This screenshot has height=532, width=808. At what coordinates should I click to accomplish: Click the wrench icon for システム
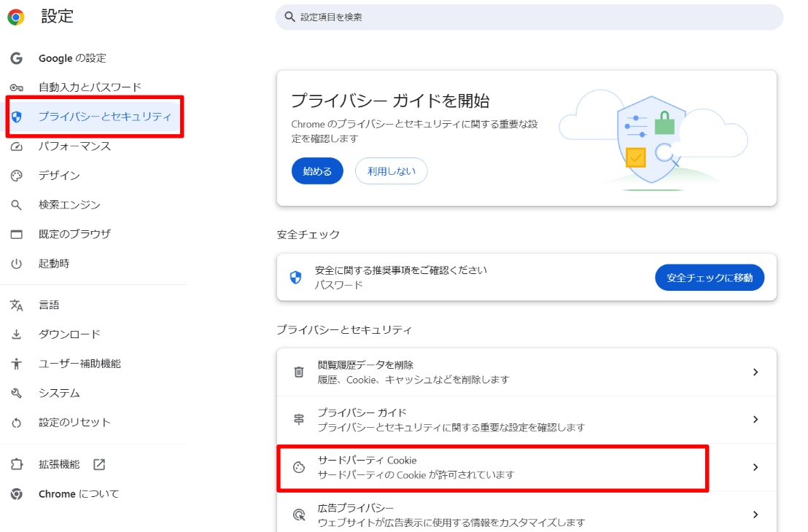pos(17,393)
